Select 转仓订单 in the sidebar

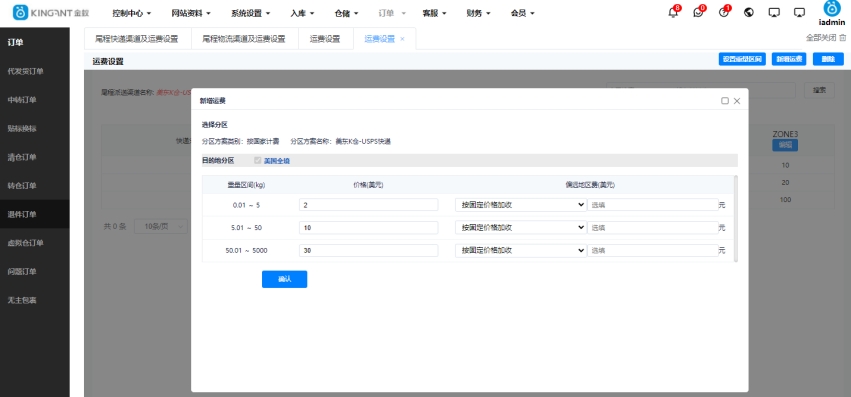pyautogui.click(x=35, y=186)
